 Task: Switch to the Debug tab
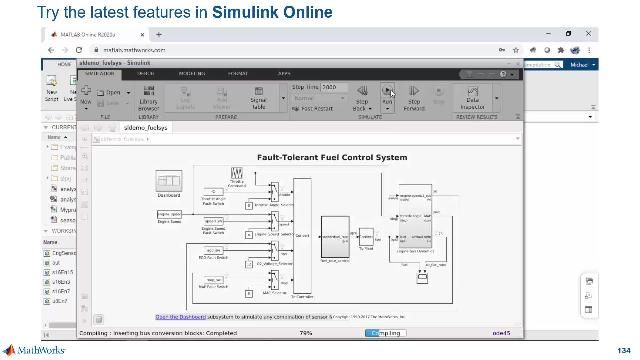[x=145, y=74]
